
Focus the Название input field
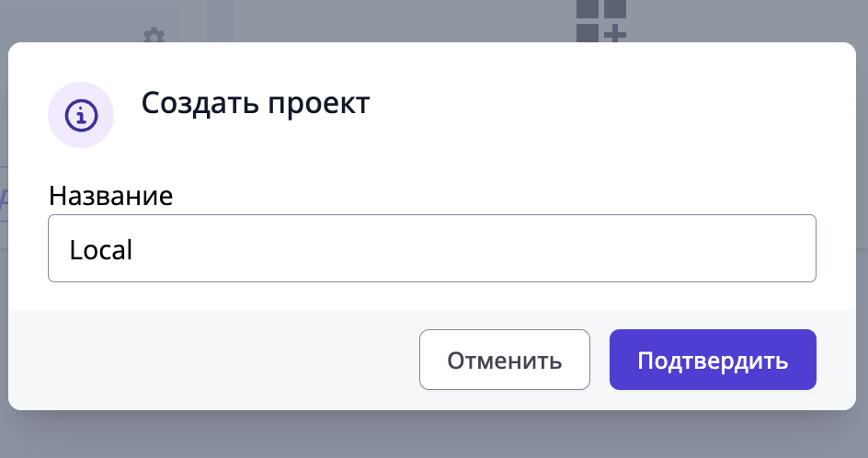(x=432, y=248)
